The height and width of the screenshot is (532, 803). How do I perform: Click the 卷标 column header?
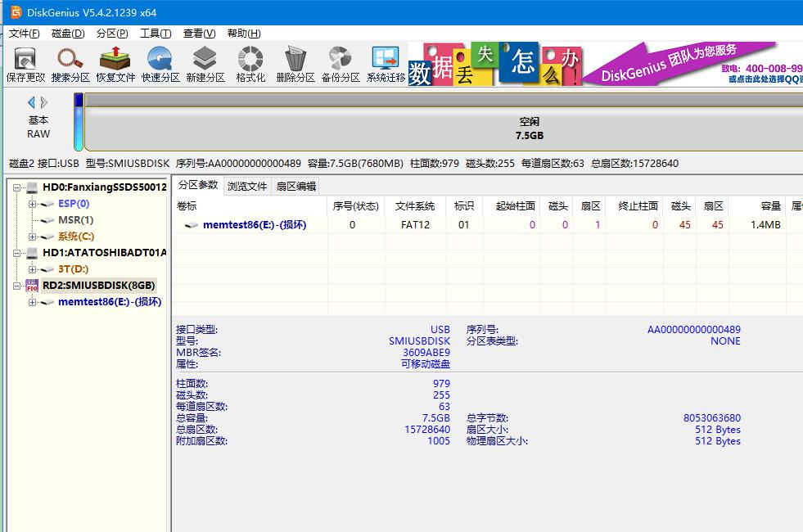pos(250,205)
